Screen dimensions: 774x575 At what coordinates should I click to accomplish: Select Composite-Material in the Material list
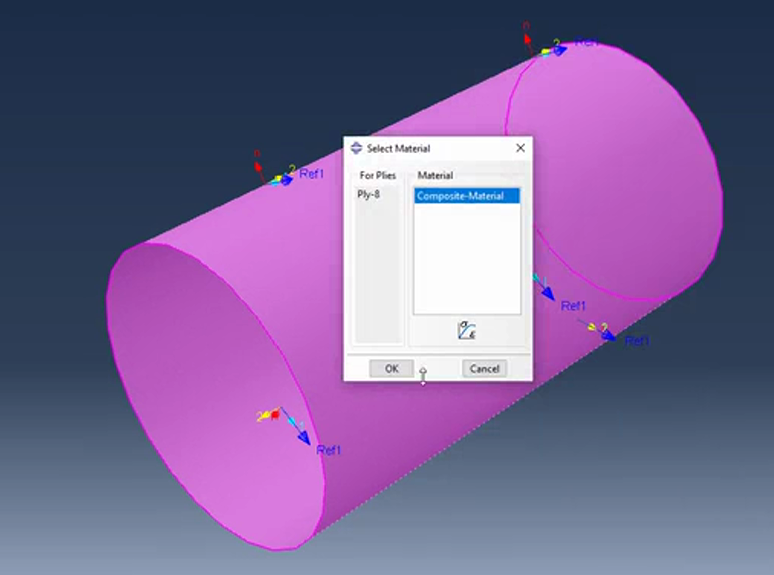(467, 196)
